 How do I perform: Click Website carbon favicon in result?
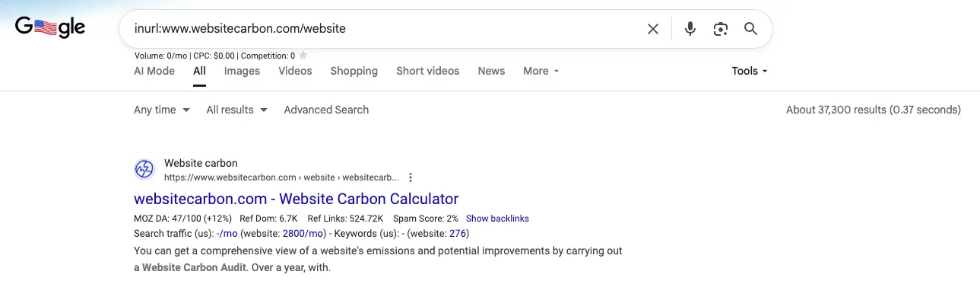tap(144, 170)
